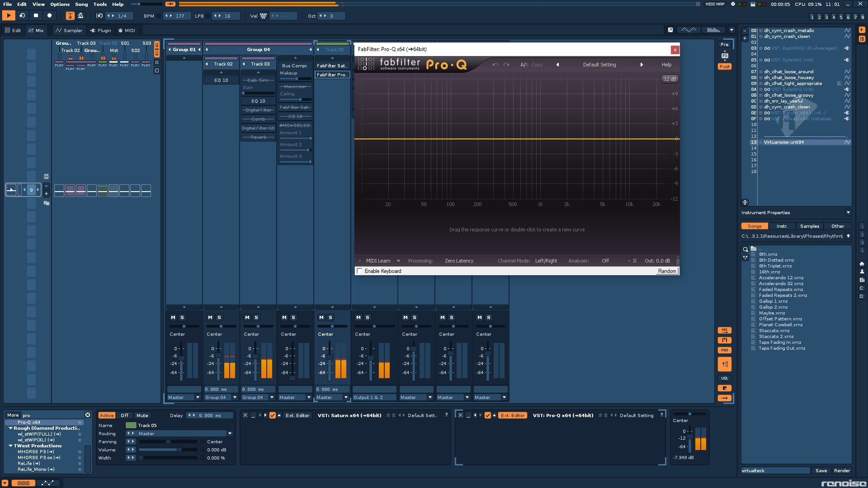Click the MIDI Learn button in Pro-Q
Screen dimensions: 868x488
378,260
